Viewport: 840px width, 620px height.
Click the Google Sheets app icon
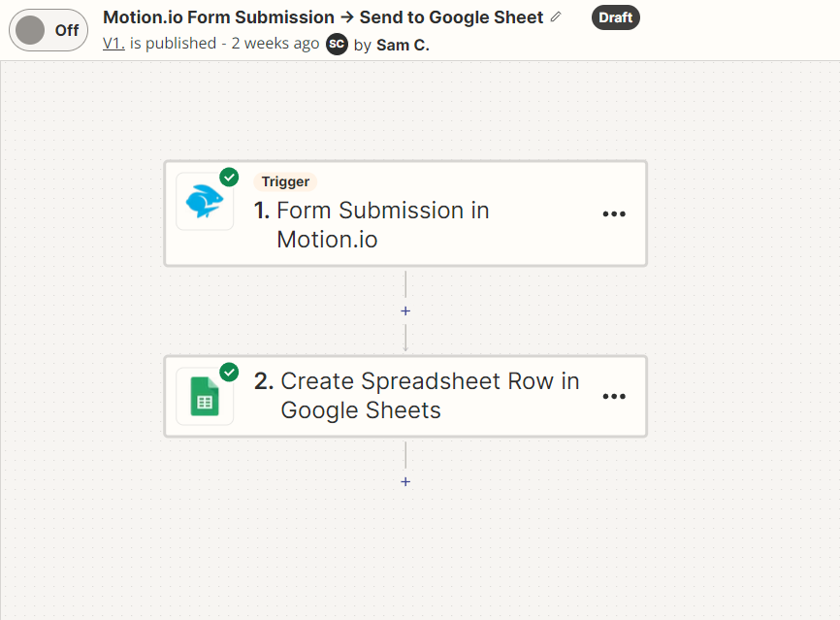tap(205, 397)
